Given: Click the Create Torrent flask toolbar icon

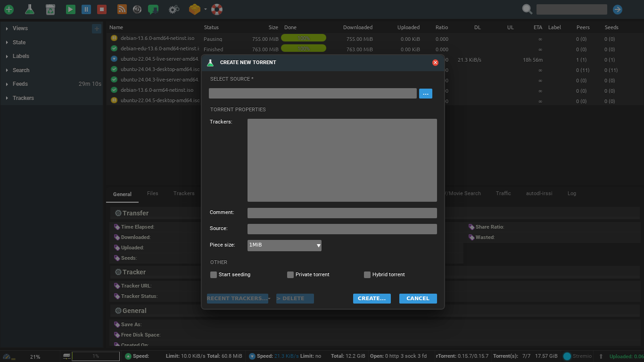Looking at the screenshot, I should (29, 9).
